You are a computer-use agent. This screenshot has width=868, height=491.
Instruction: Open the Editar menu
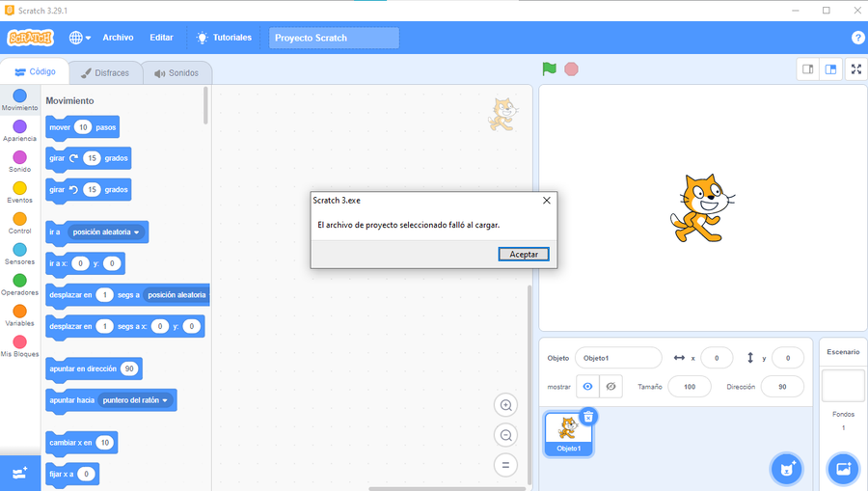(161, 38)
